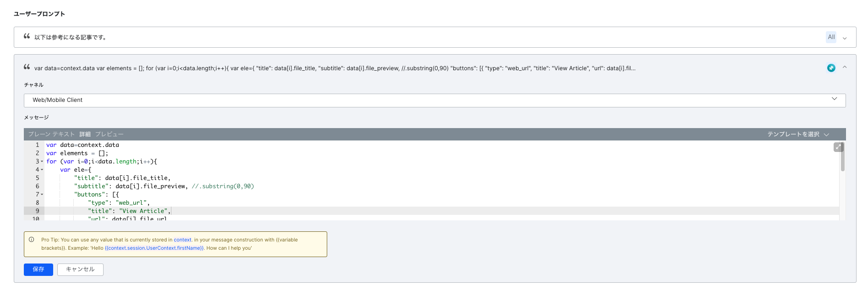Click the 以下は参考になる記事です。 message text

pos(71,37)
